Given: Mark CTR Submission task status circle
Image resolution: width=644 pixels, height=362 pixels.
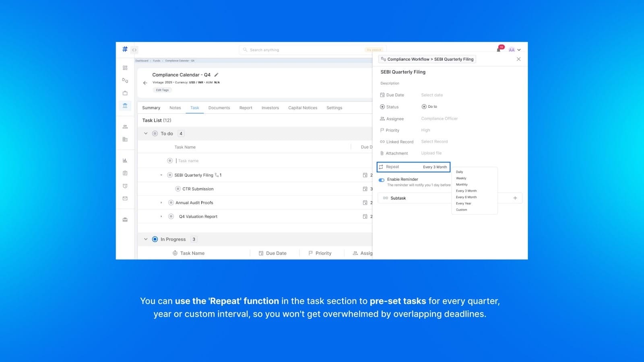Looking at the screenshot, I should click(178, 189).
